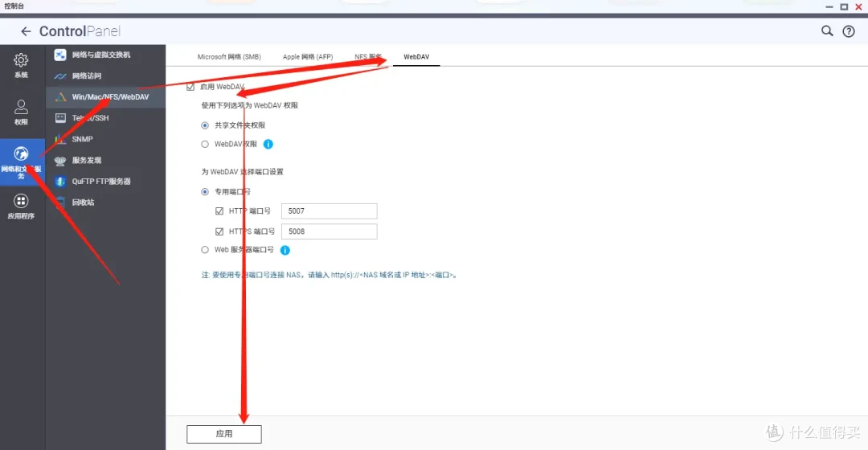Screen dimensions: 868x450
Task: Open 网络访问 menu item
Action: (106, 76)
